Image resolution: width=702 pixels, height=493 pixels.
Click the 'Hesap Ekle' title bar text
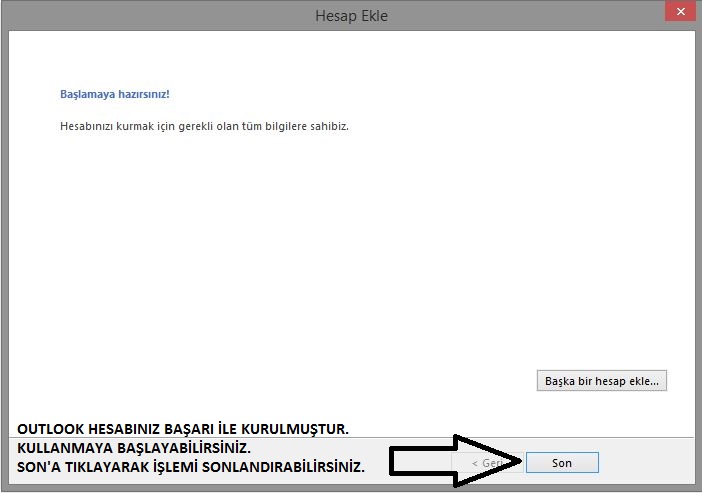click(350, 15)
